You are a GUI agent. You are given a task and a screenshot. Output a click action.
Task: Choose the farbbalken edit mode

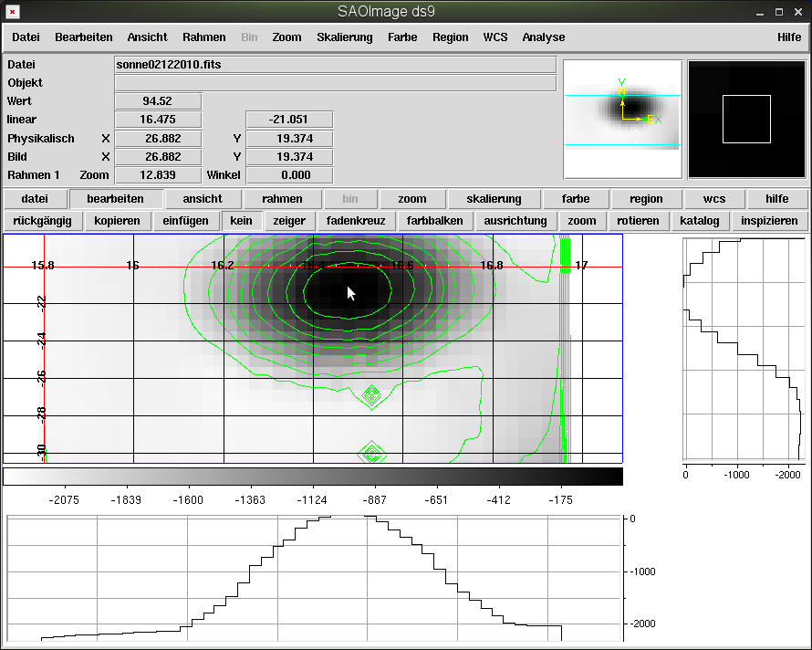[x=435, y=221]
